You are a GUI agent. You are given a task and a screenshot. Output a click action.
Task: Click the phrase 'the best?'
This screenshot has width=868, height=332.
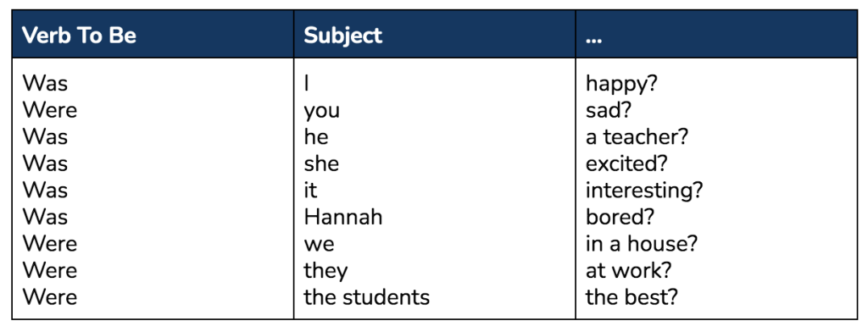pyautogui.click(x=632, y=297)
